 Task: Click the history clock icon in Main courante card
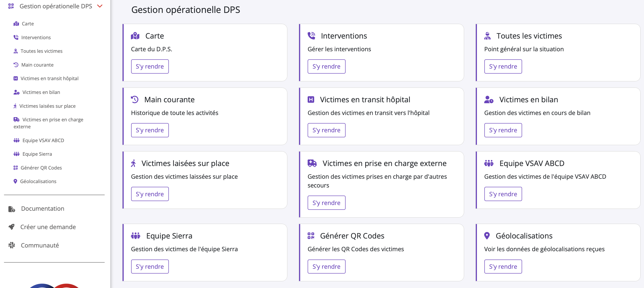134,99
